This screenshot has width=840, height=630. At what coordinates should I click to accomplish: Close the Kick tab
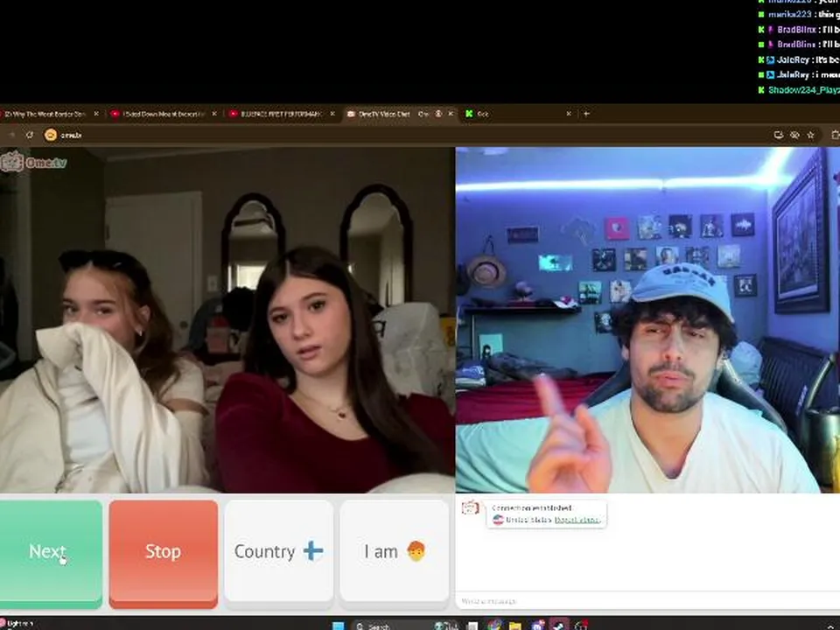coord(569,114)
